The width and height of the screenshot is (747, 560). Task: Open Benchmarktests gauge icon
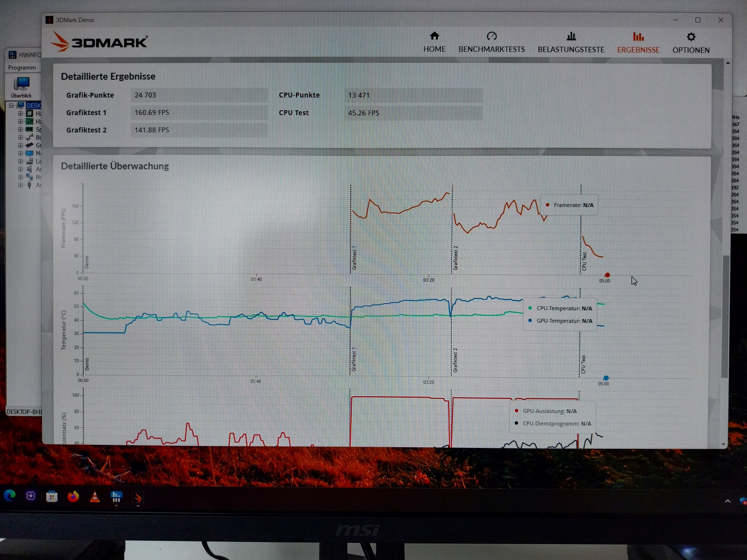tap(491, 36)
